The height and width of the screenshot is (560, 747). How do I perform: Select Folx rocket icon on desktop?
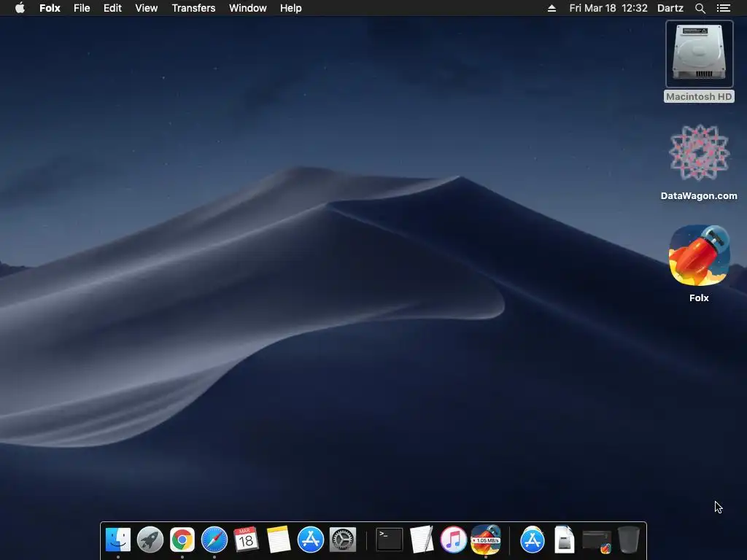click(x=699, y=255)
